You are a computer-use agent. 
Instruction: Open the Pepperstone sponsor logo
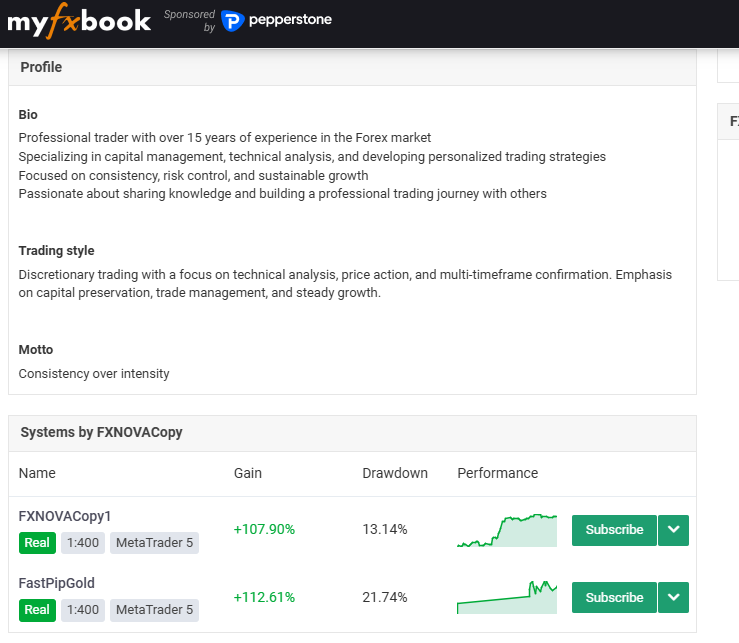coord(276,20)
